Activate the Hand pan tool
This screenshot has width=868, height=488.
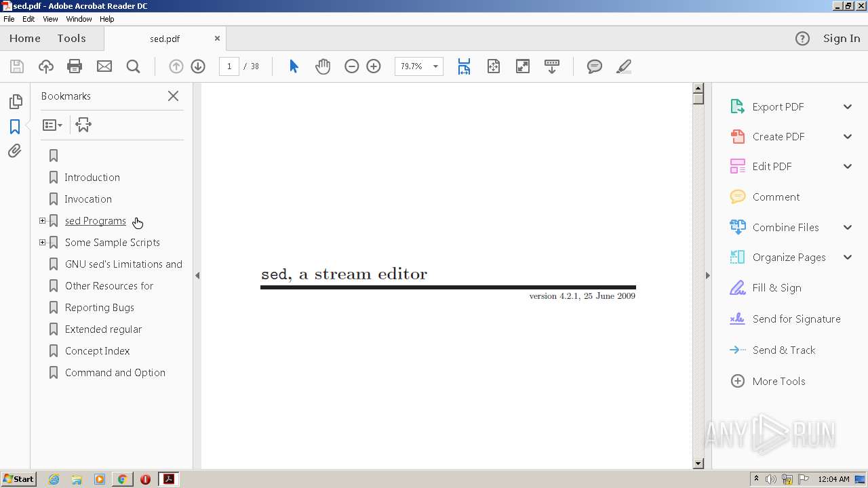tap(323, 66)
